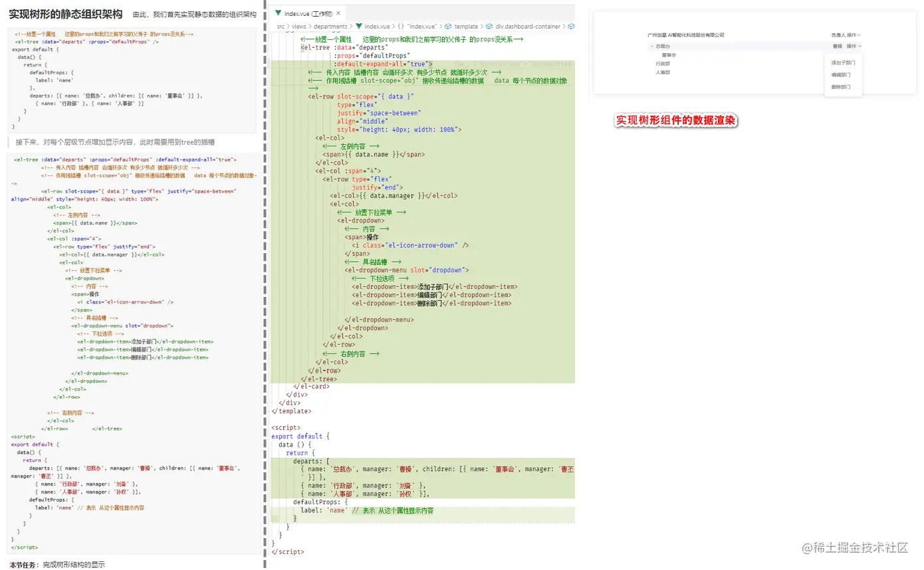
Task: Click the 本节任务 label in the article
Action: (x=23, y=565)
